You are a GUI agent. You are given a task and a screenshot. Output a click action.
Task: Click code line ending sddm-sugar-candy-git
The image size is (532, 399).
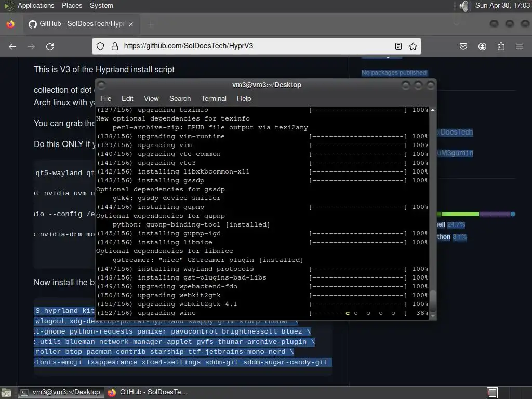pyautogui.click(x=182, y=362)
